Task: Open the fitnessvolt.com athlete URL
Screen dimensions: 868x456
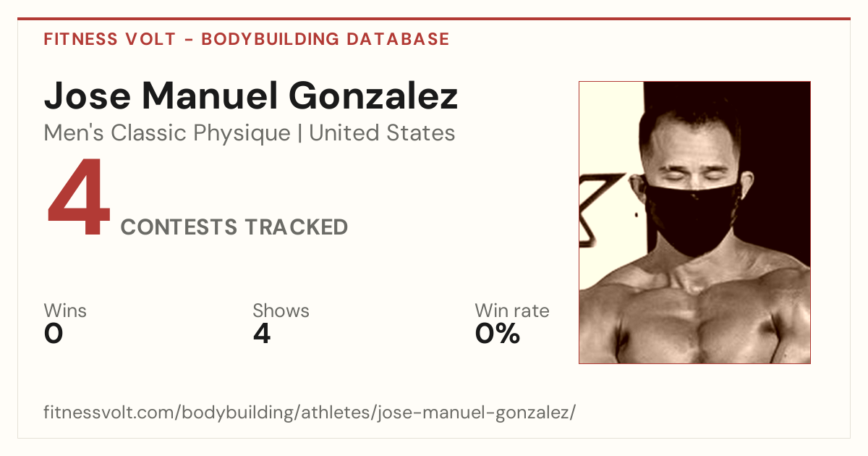Action: pyautogui.click(x=310, y=413)
